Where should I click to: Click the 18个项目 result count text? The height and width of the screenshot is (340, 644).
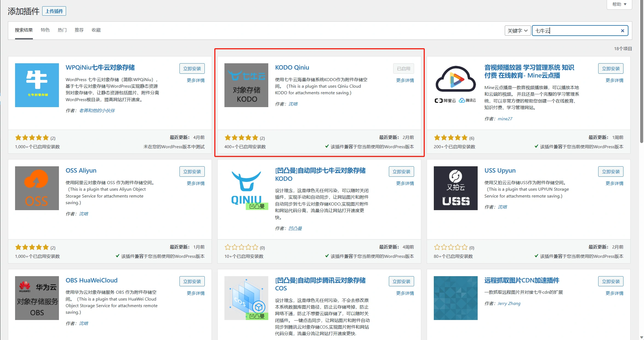pyautogui.click(x=623, y=49)
